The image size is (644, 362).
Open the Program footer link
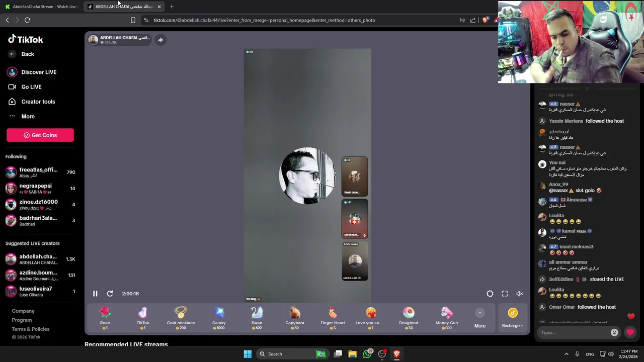[x=22, y=320]
